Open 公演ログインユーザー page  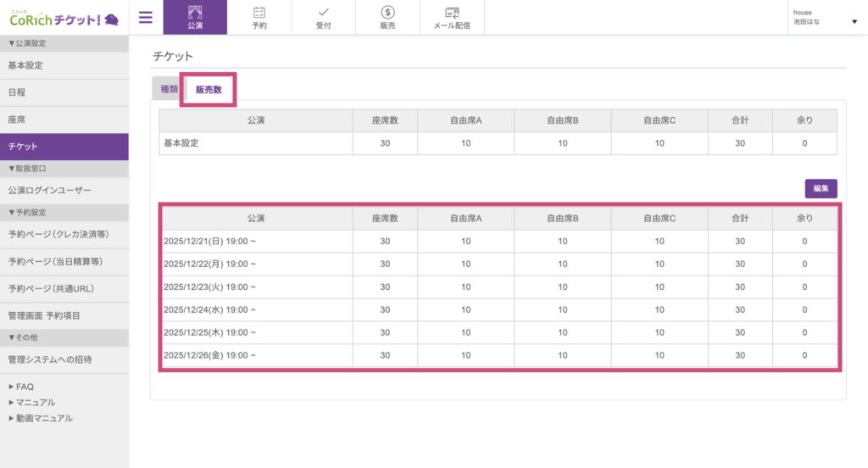(49, 191)
